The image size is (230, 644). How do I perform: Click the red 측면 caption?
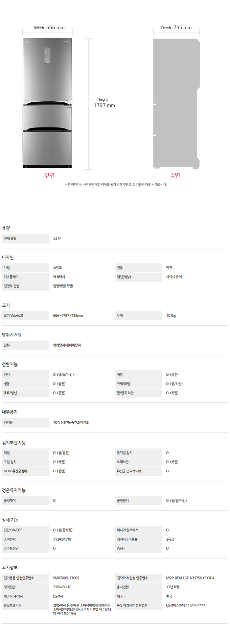click(175, 175)
